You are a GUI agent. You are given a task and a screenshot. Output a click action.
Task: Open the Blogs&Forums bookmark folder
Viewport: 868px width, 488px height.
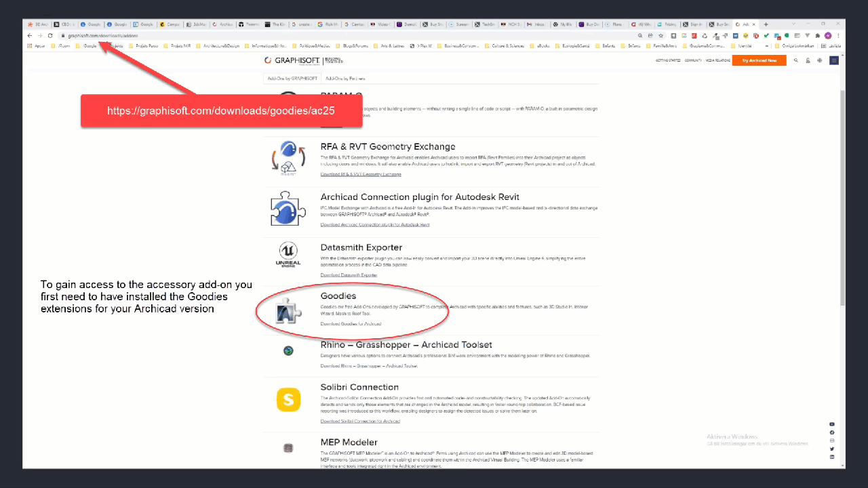pos(353,46)
